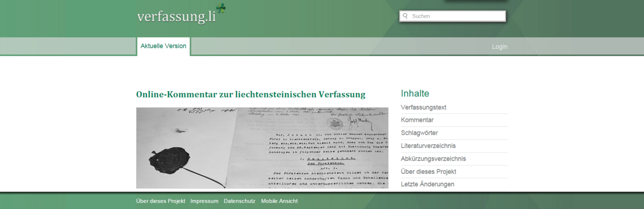Image resolution: width=644 pixels, height=209 pixels.
Task: Click the green clover leaf icon
Action: click(x=221, y=9)
